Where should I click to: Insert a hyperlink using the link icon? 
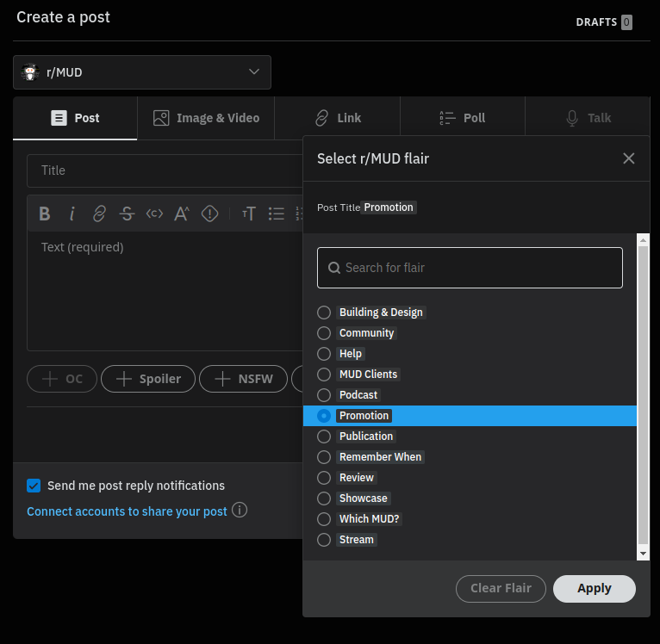tap(99, 214)
